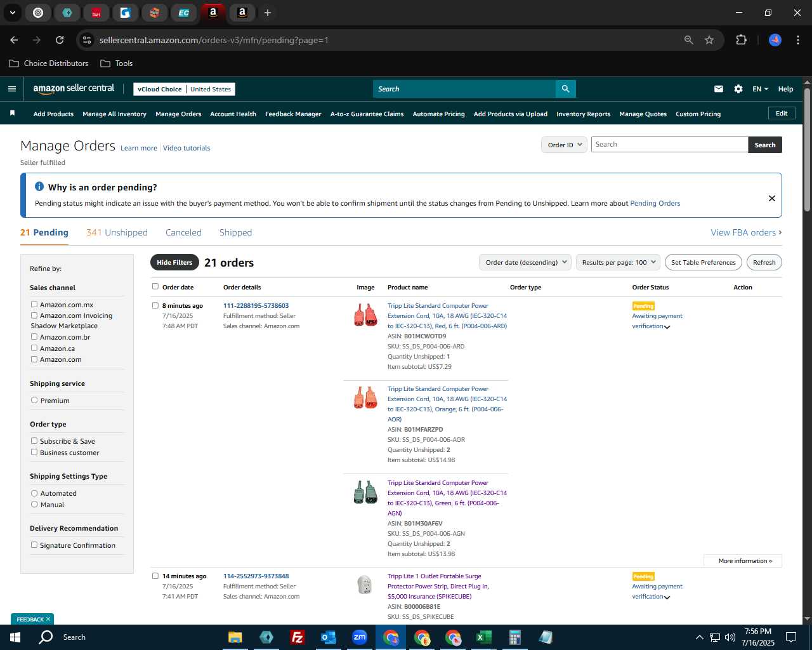The image size is (812, 650).
Task: Open Excel from the taskbar
Action: coord(483,637)
